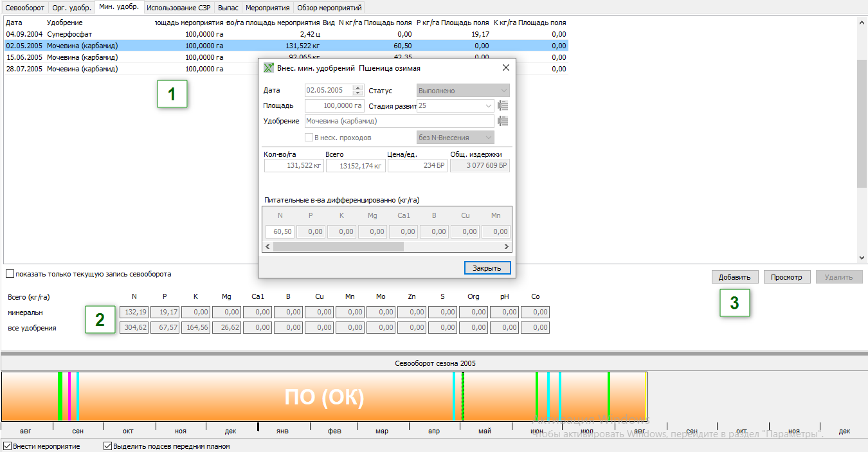The width and height of the screenshot is (868, 452).
Task: Open the Обзор мероприятий tab
Action: pos(330,8)
